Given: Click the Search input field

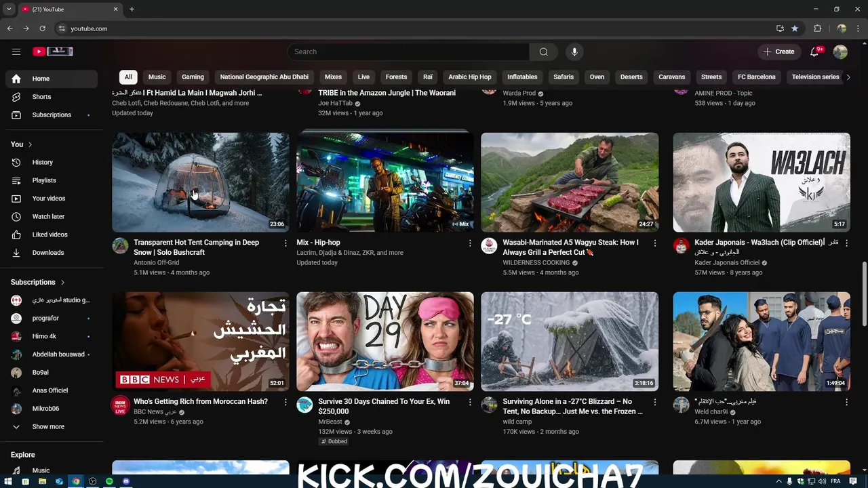Looking at the screenshot, I should pos(408,52).
